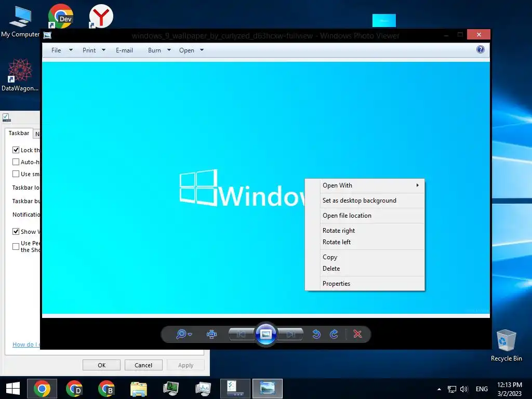The width and height of the screenshot is (532, 399).
Task: Open Photo Viewer help icon
Action: coord(480,49)
